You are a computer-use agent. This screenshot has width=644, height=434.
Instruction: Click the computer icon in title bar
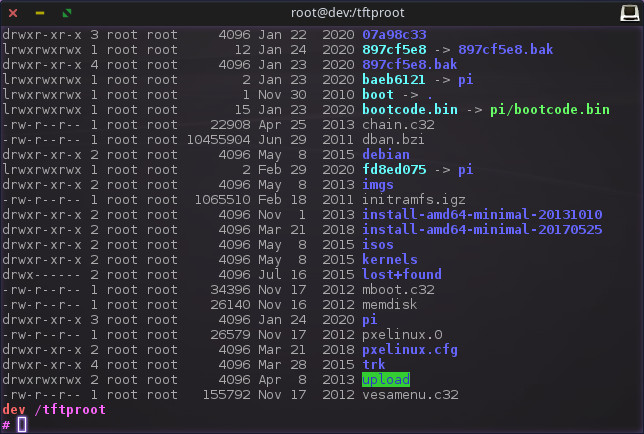(629, 13)
